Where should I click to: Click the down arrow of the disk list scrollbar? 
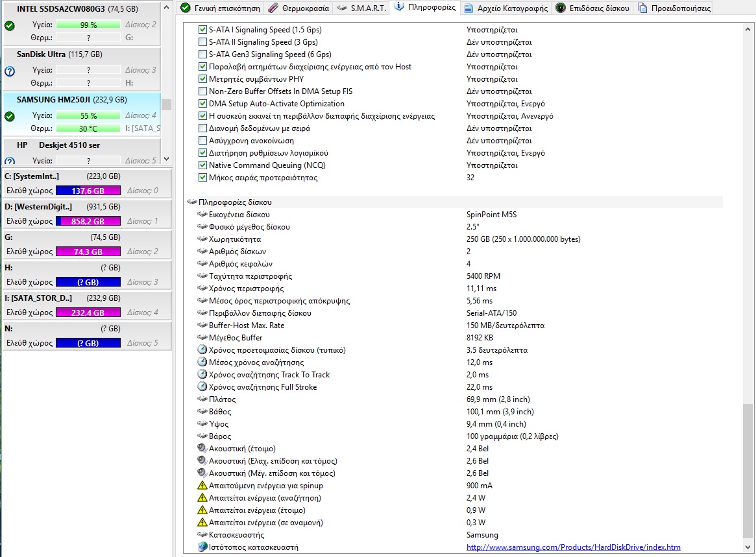167,159
